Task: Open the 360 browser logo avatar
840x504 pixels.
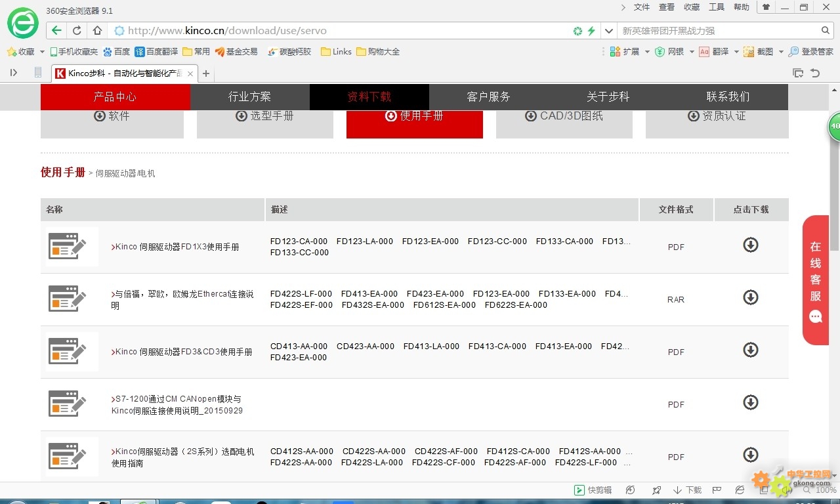Action: (23, 22)
